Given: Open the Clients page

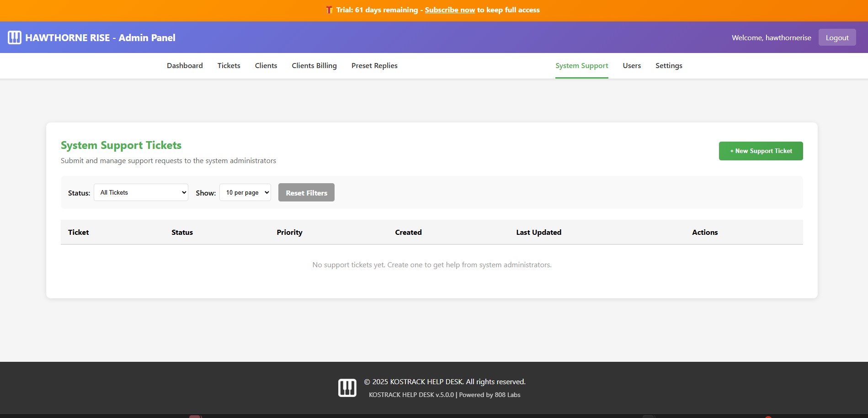Looking at the screenshot, I should tap(266, 65).
